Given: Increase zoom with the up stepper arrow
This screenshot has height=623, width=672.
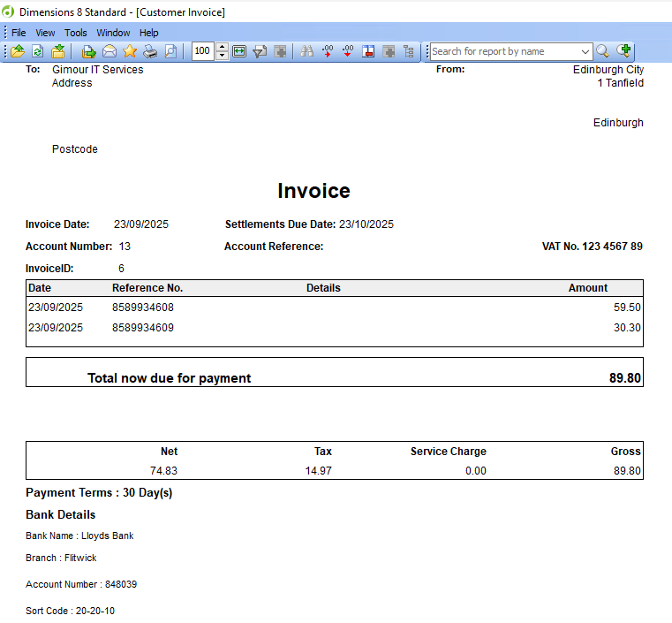Looking at the screenshot, I should (x=223, y=47).
